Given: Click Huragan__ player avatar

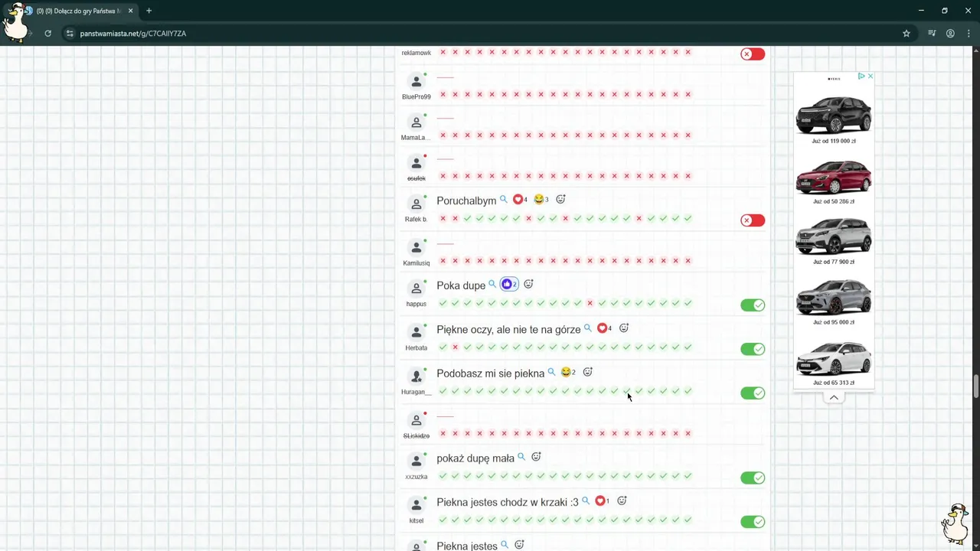Looking at the screenshot, I should [x=416, y=377].
